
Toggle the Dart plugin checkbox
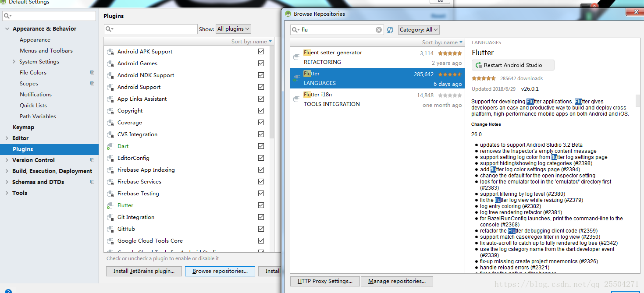261,146
